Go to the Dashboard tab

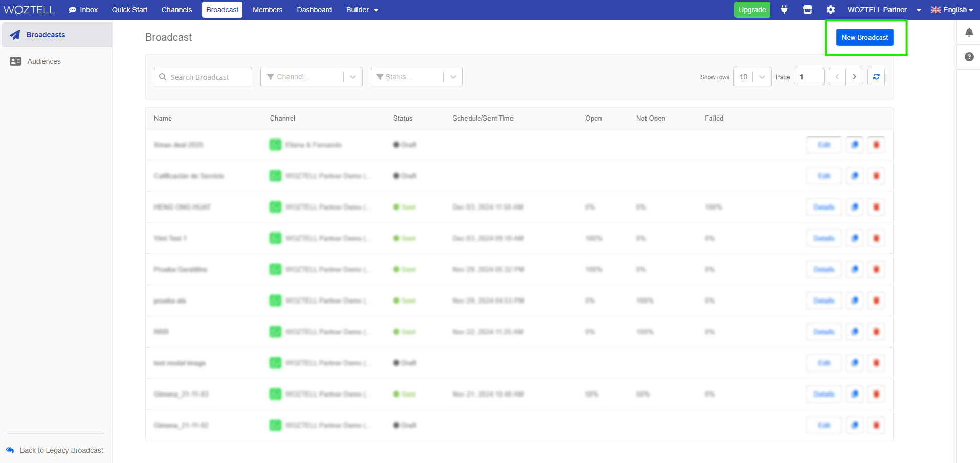click(x=314, y=10)
